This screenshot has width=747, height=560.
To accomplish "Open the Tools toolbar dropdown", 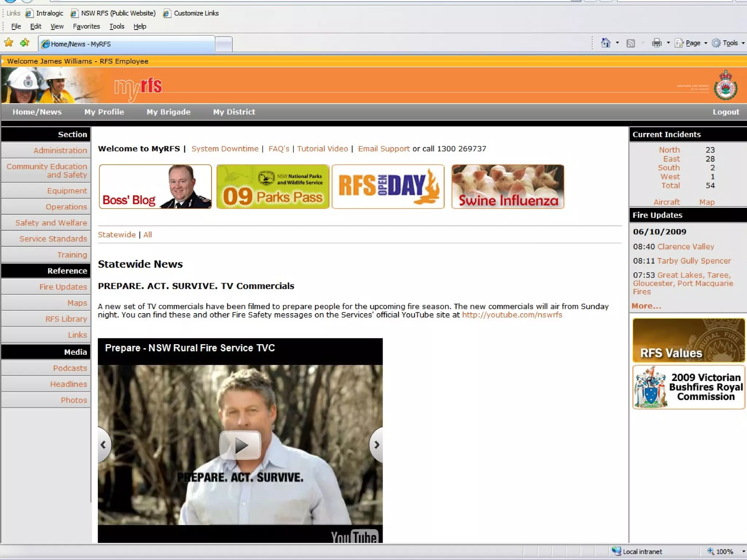I will tap(729, 43).
